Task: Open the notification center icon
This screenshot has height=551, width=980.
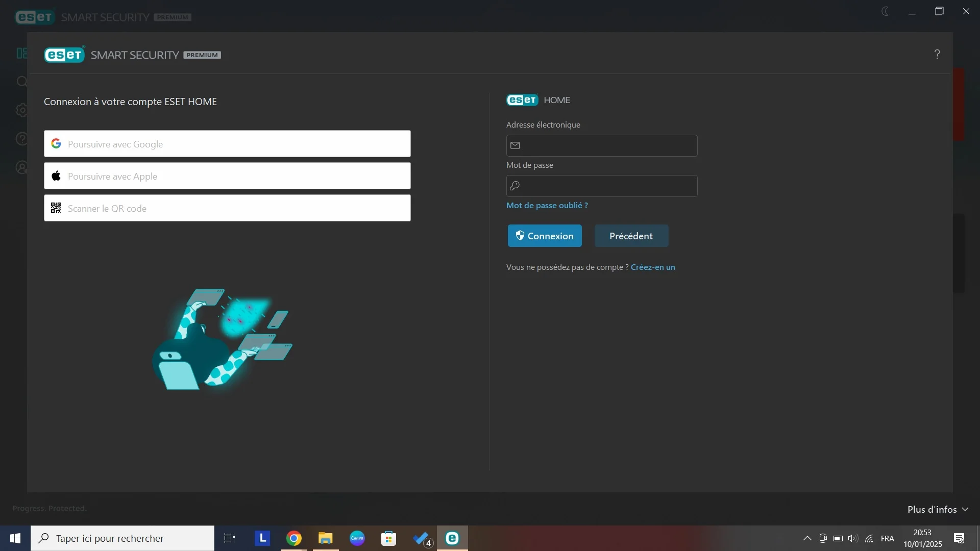Action: (x=959, y=538)
